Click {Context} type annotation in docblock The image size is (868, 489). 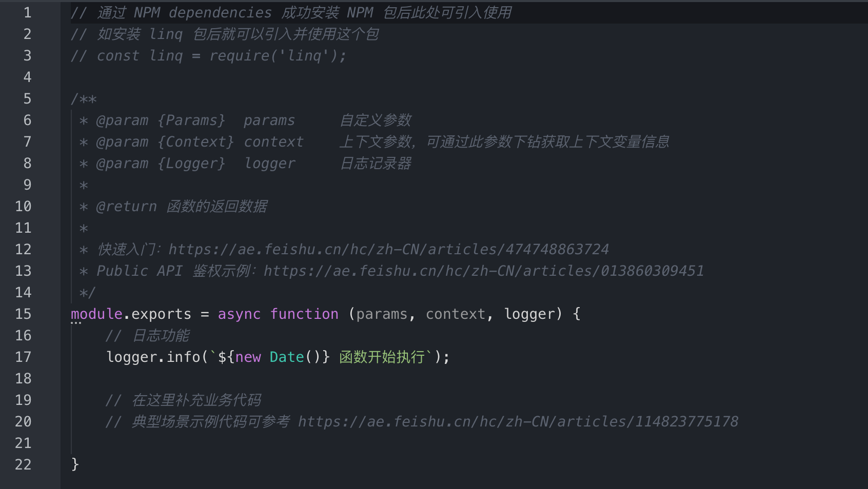[195, 141]
